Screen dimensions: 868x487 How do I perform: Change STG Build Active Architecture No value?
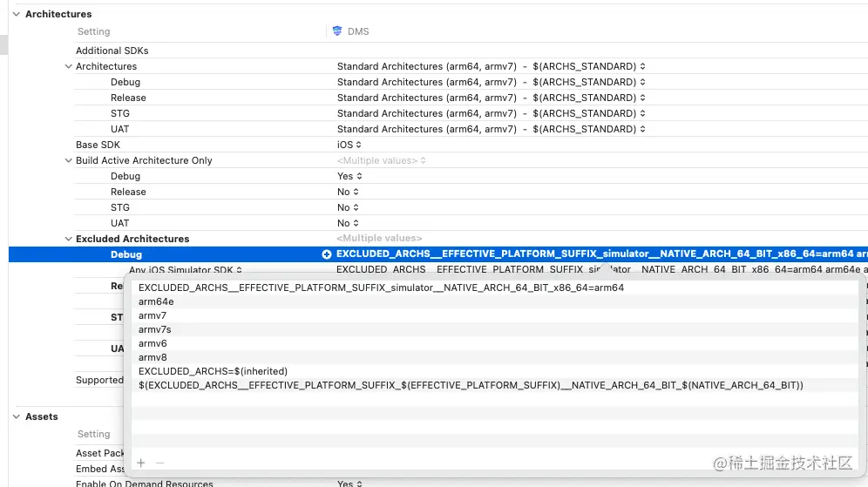pos(349,207)
